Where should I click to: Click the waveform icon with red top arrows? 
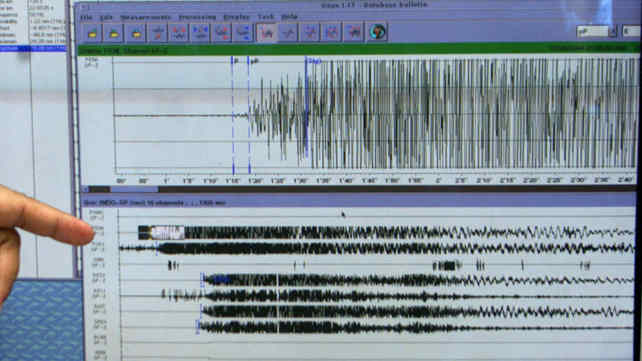click(179, 33)
